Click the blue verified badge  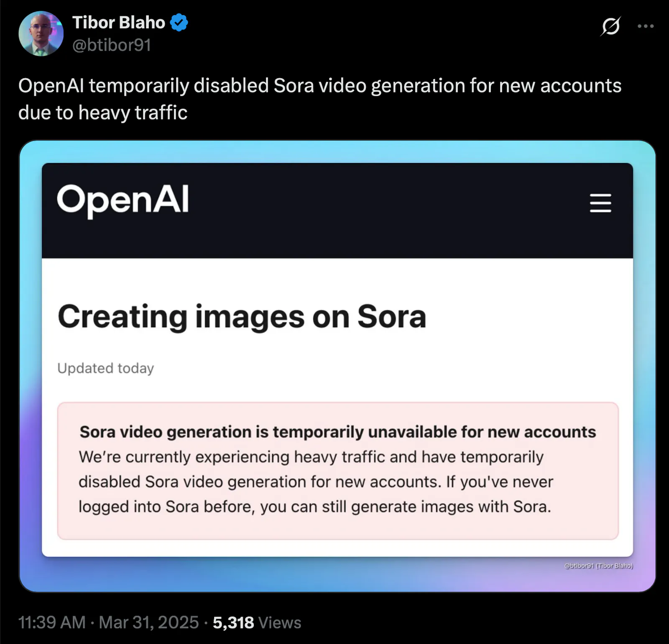pos(179,23)
